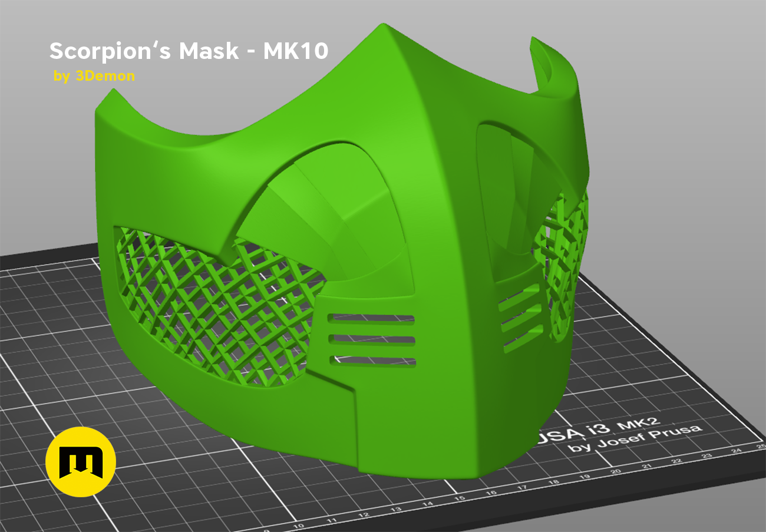This screenshot has width=766, height=532.
Task: Click the "Scorpion's Mask - MK10" title
Action: [189, 51]
